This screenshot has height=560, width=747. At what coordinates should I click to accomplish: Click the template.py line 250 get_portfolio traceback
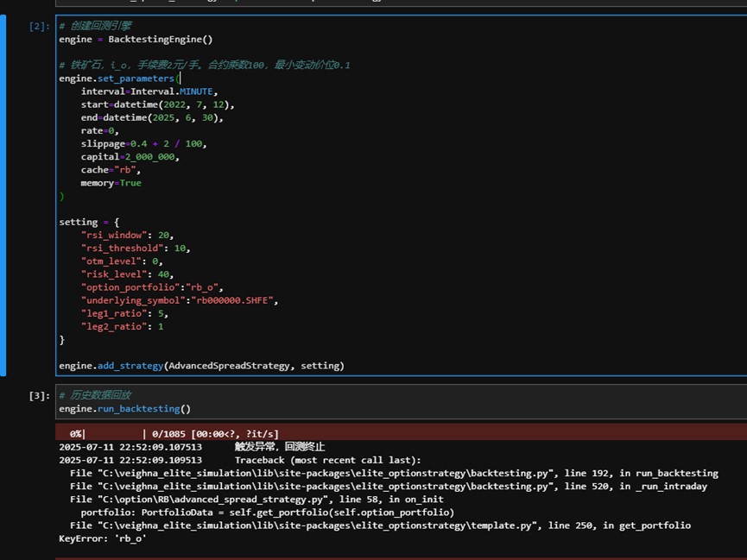pos(380,525)
